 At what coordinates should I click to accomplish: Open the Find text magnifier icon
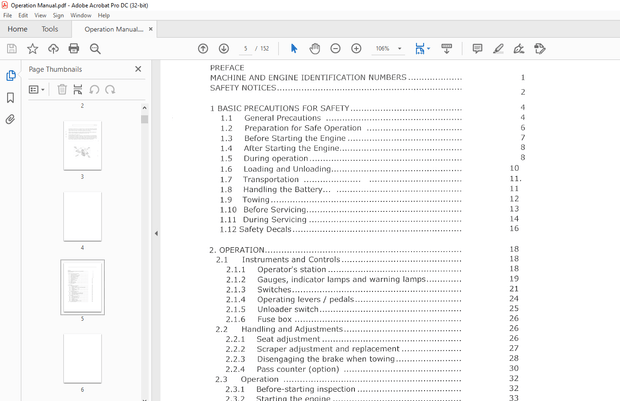click(95, 49)
